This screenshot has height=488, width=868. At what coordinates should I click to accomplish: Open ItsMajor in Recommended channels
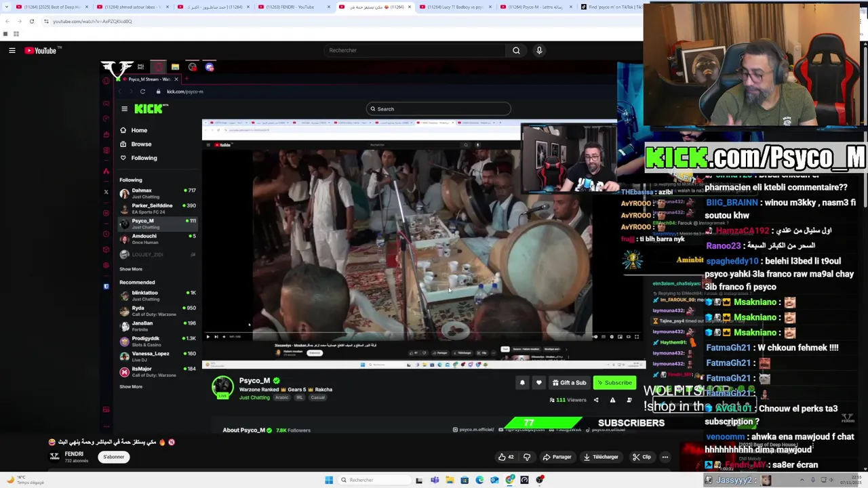[x=157, y=371]
